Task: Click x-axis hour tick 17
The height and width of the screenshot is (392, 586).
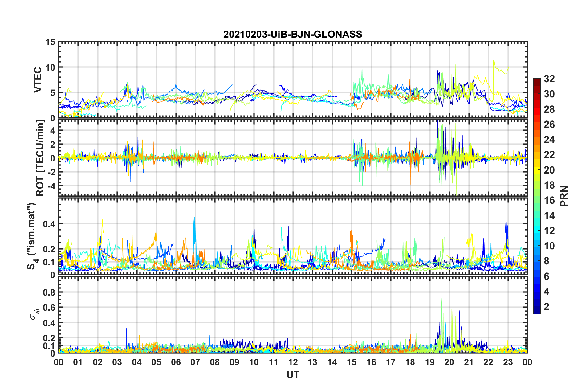Action: point(391,362)
